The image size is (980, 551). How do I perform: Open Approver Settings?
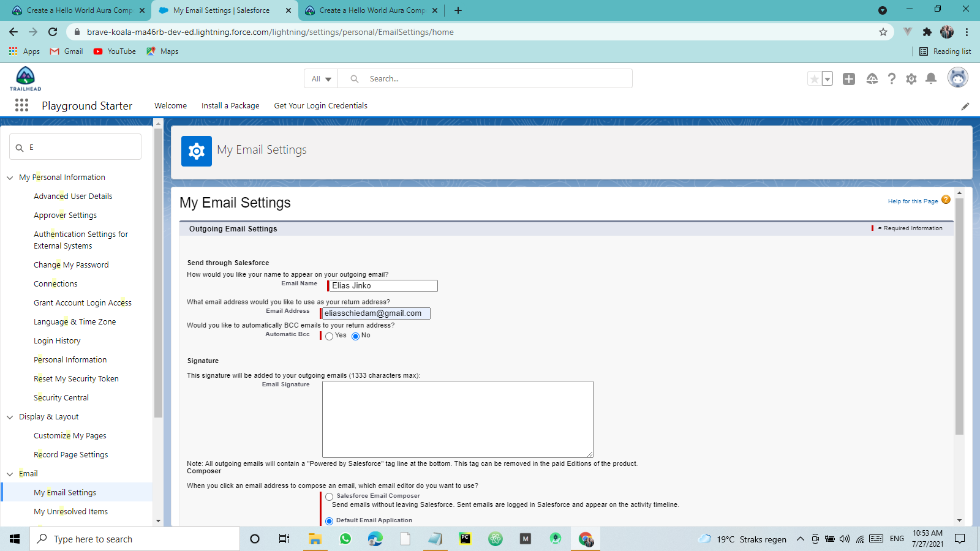tap(65, 216)
